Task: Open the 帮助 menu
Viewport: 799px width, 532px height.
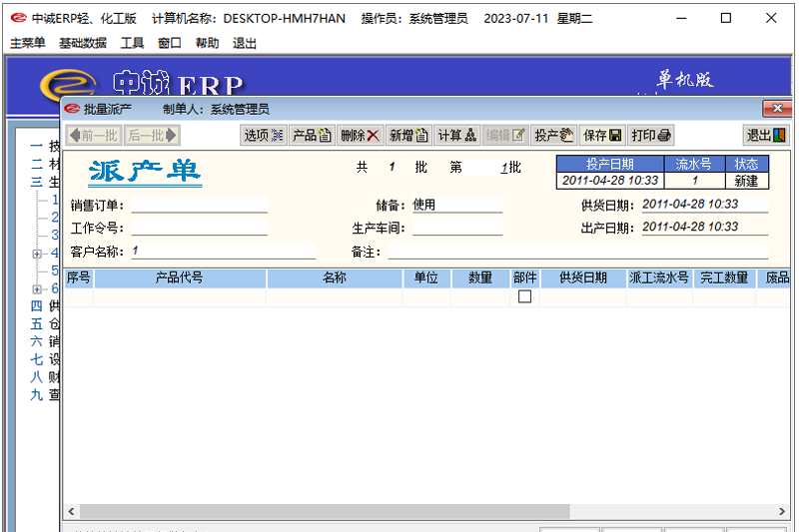Action: (x=207, y=43)
